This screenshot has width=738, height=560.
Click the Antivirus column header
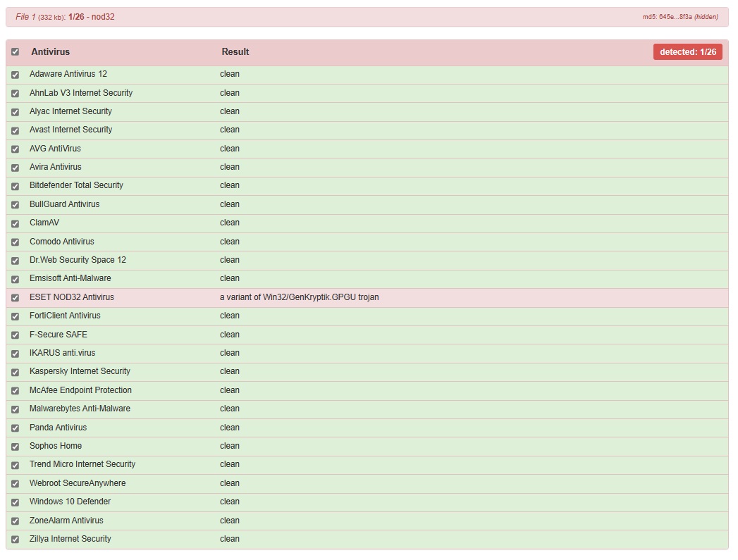50,51
